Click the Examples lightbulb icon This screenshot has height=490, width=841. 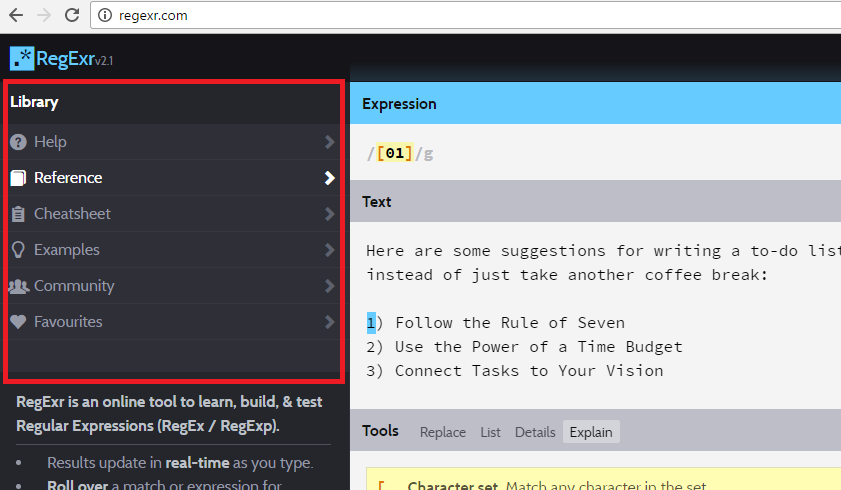(18, 250)
